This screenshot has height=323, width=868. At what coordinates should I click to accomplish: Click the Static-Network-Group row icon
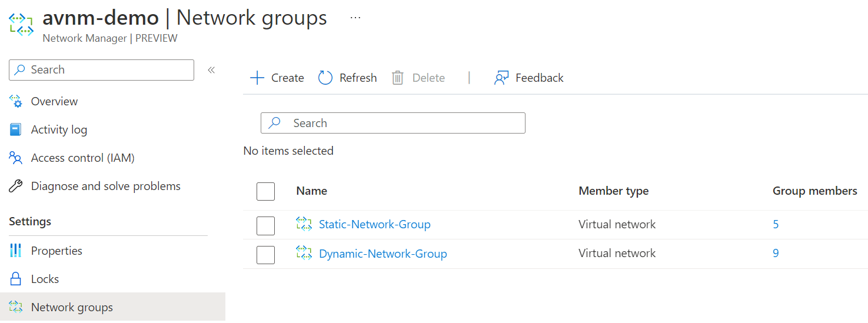pyautogui.click(x=304, y=224)
